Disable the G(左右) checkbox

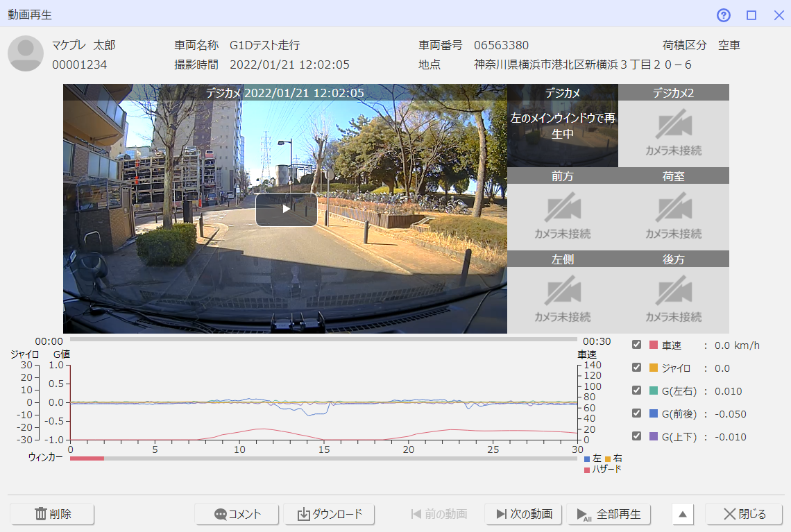637,391
